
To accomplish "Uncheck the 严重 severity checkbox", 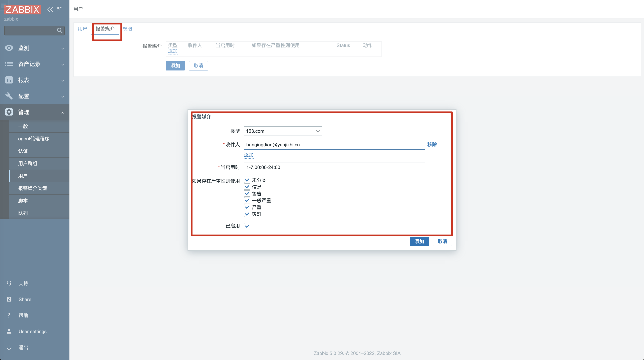I will point(247,207).
